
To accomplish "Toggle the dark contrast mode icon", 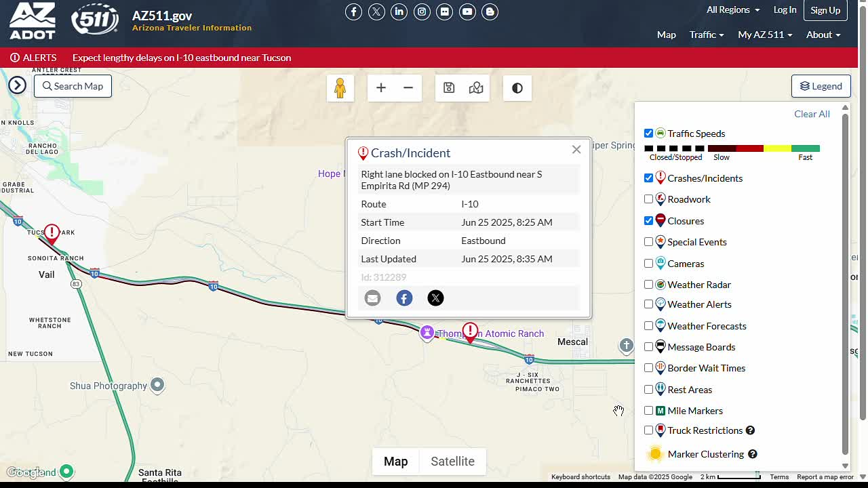I will pyautogui.click(x=517, y=88).
